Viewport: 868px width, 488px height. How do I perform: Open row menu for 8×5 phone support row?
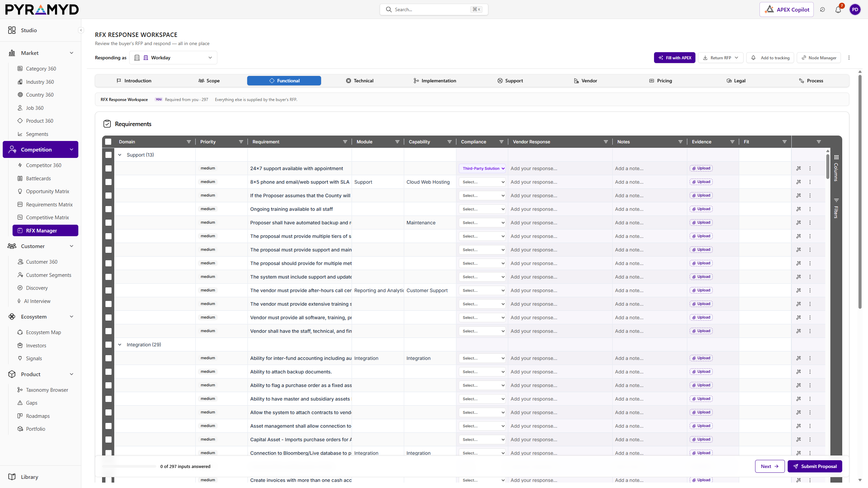click(x=810, y=182)
